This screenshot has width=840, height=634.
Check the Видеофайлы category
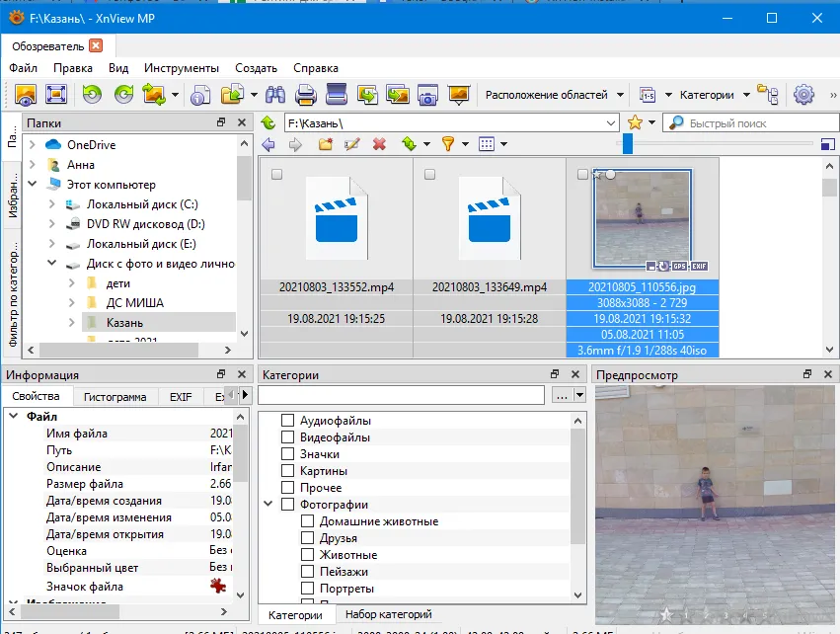(x=287, y=437)
